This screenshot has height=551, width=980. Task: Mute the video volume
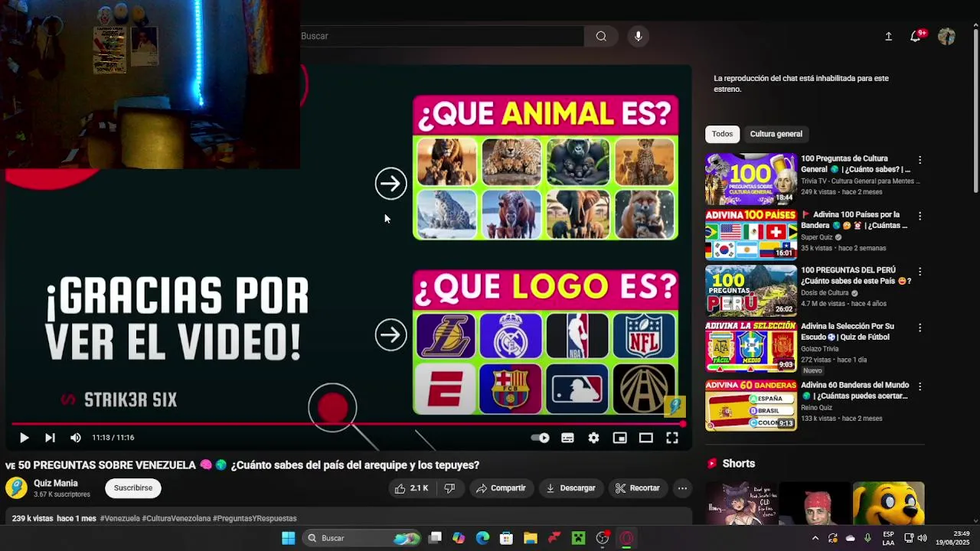point(75,438)
